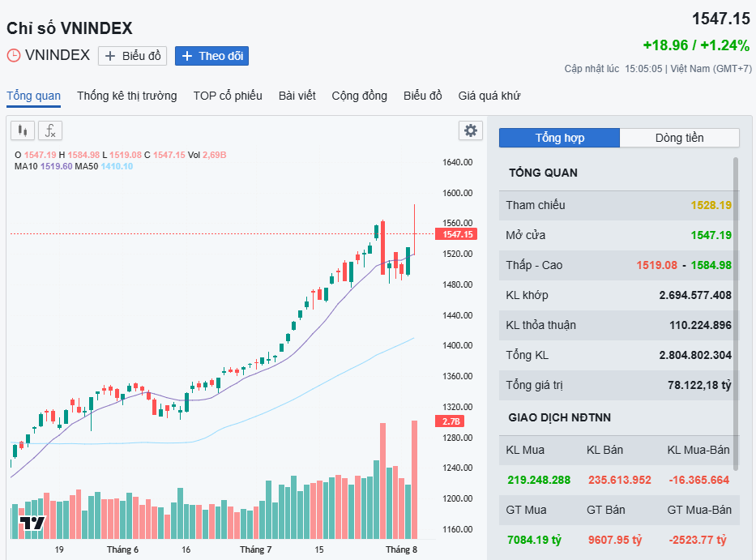This screenshot has width=756, height=560.
Task: Click GT Bán value 9607.95 tỷ
Action: [615, 540]
